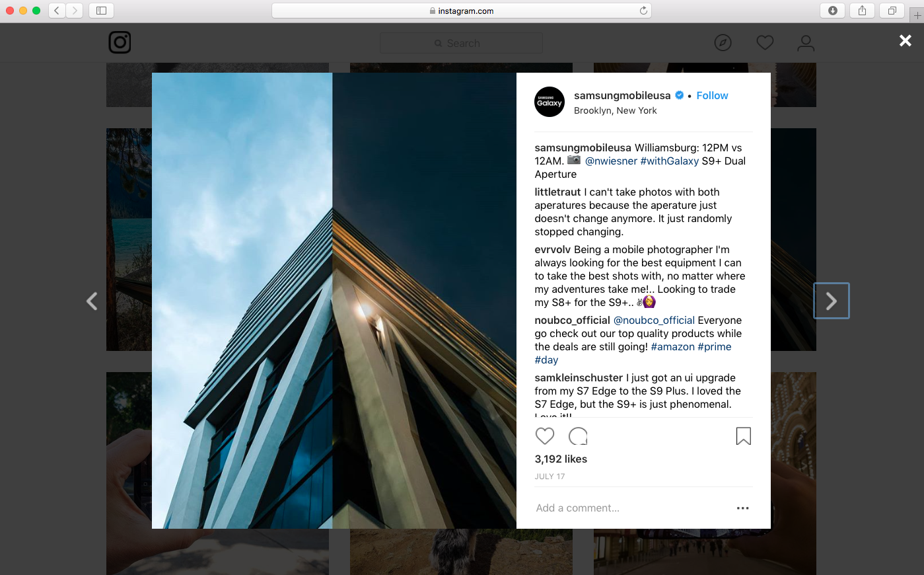Go to the previous post arrow
The height and width of the screenshot is (575, 924).
(92, 301)
